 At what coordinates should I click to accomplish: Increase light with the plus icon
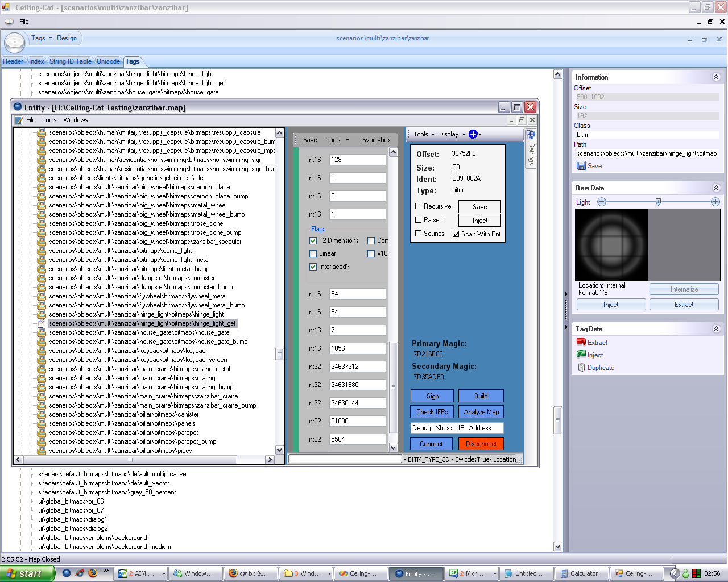pos(715,202)
